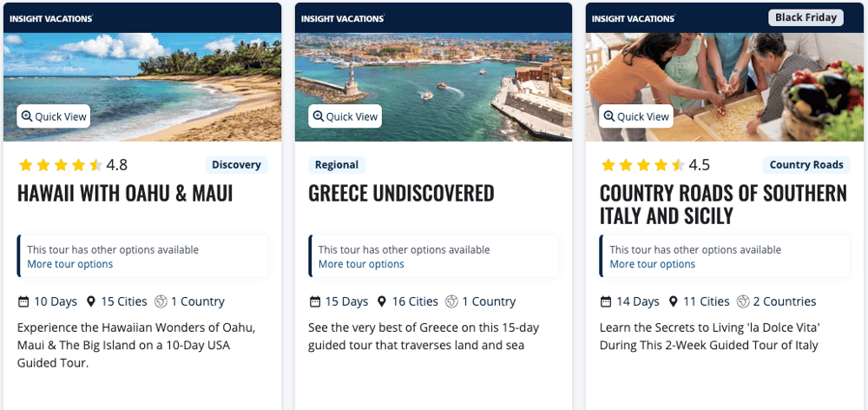Image resolution: width=868 pixels, height=410 pixels.
Task: Open Quick View for Greece Undiscovered
Action: (x=345, y=116)
